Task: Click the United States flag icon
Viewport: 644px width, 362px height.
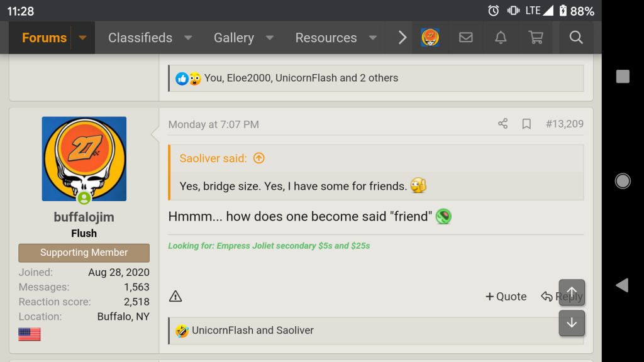Action: [30, 334]
